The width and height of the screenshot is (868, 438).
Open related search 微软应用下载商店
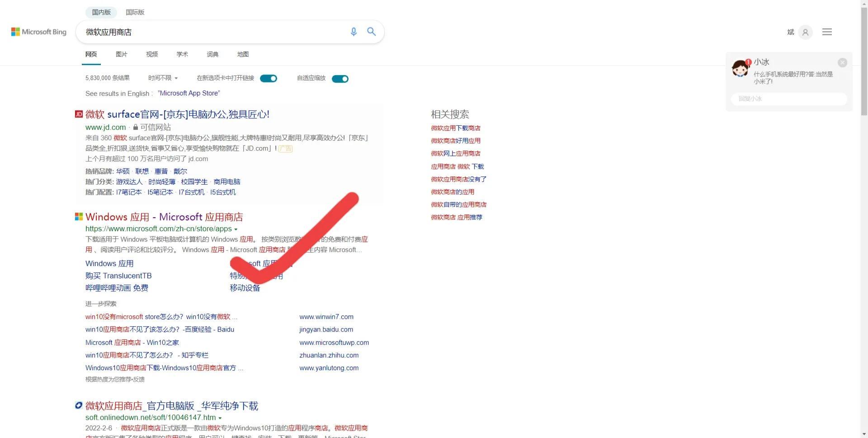(456, 128)
